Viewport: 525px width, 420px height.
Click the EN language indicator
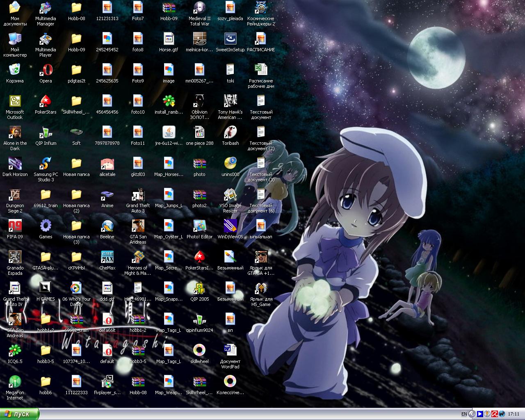pyautogui.click(x=464, y=414)
